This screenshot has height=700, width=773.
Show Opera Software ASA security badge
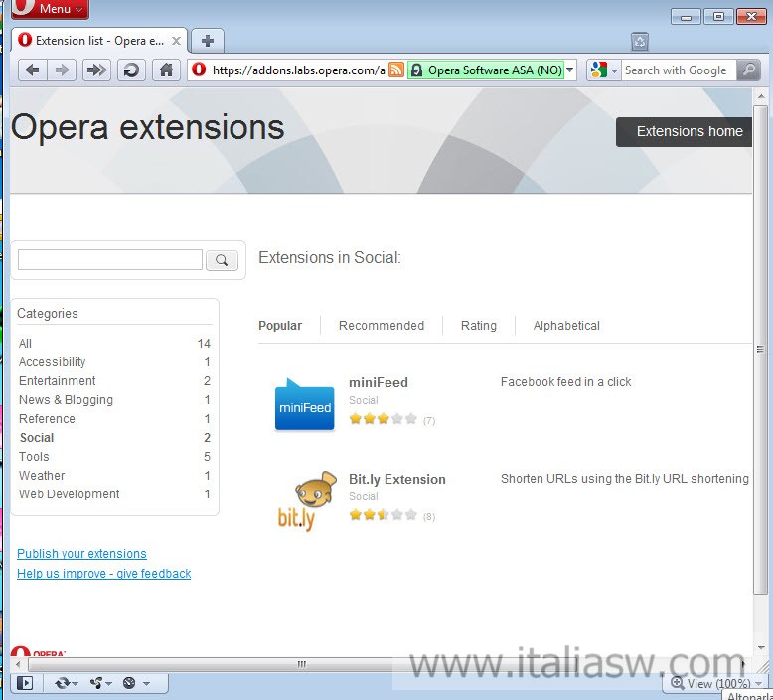[x=486, y=70]
